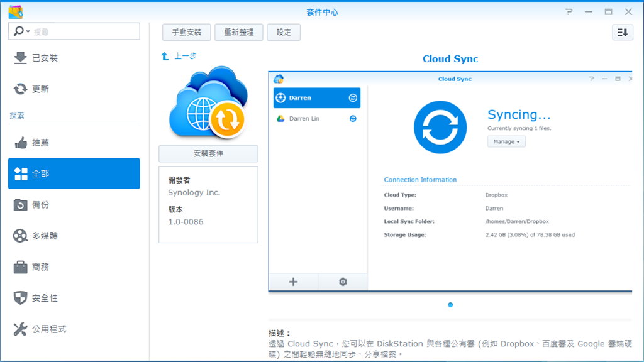The image size is (644, 362).
Task: Click the large Cloud Sync package icon
Action: point(208,102)
